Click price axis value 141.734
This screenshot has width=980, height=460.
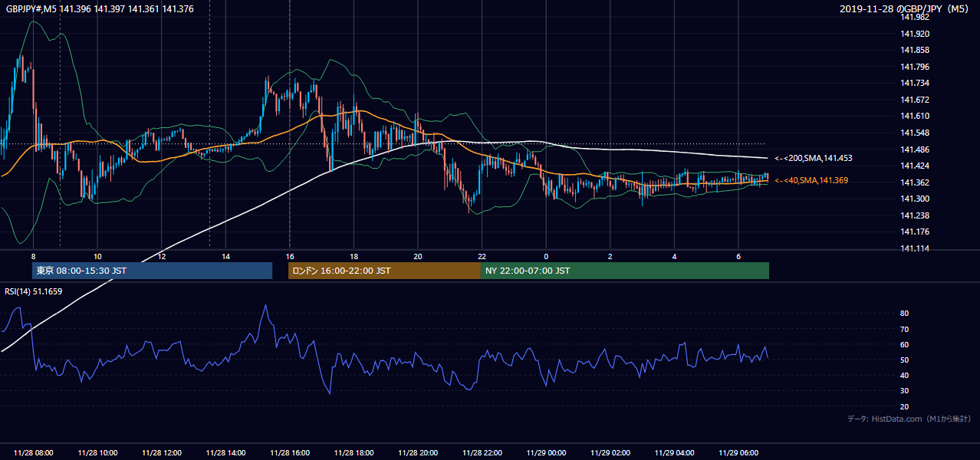[x=915, y=83]
